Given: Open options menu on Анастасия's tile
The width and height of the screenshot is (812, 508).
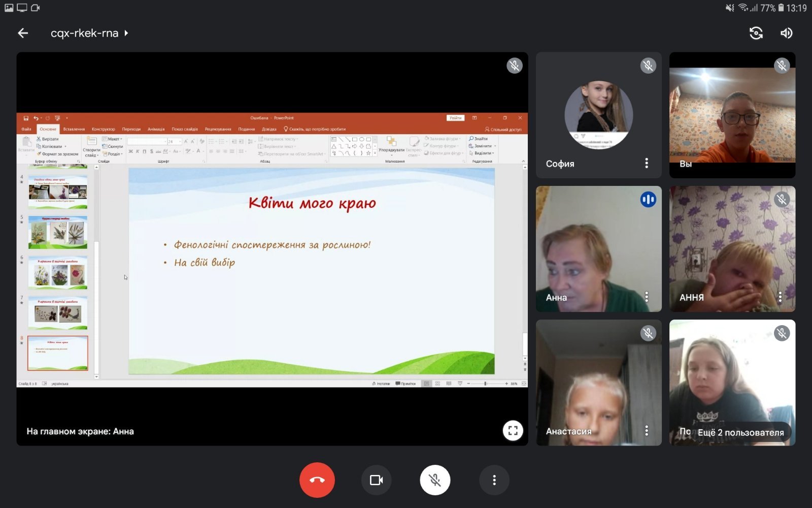Looking at the screenshot, I should [x=646, y=431].
